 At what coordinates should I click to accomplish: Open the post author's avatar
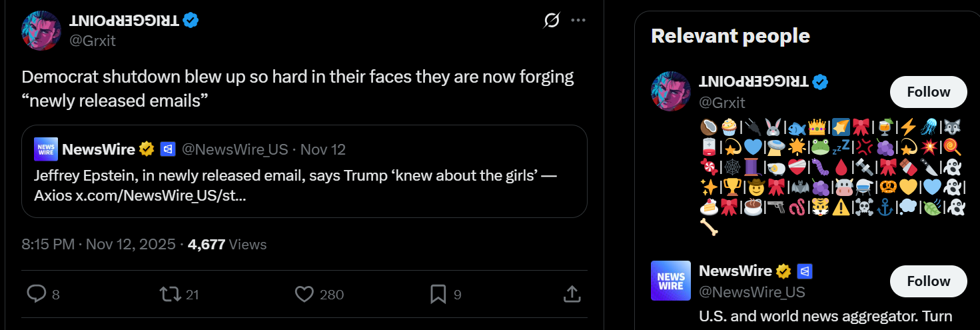pyautogui.click(x=42, y=31)
